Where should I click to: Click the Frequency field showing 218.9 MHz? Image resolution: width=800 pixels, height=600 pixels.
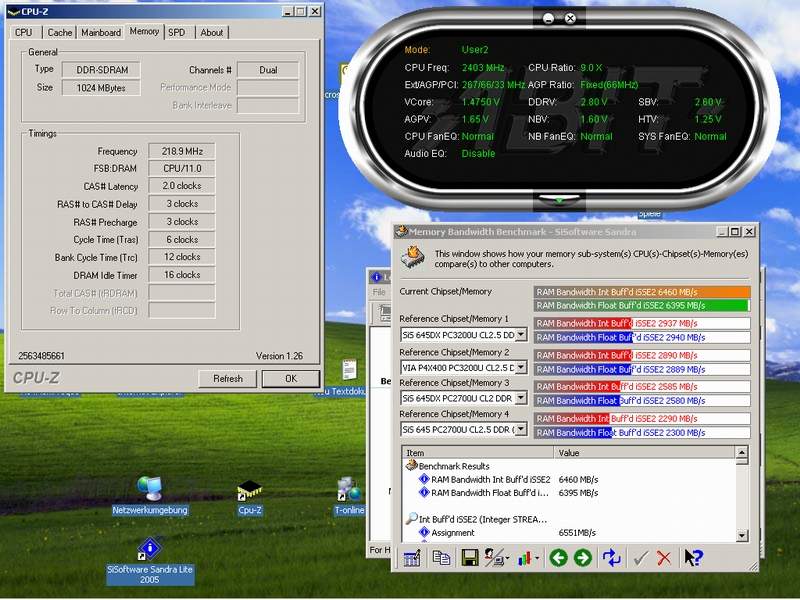pos(182,151)
